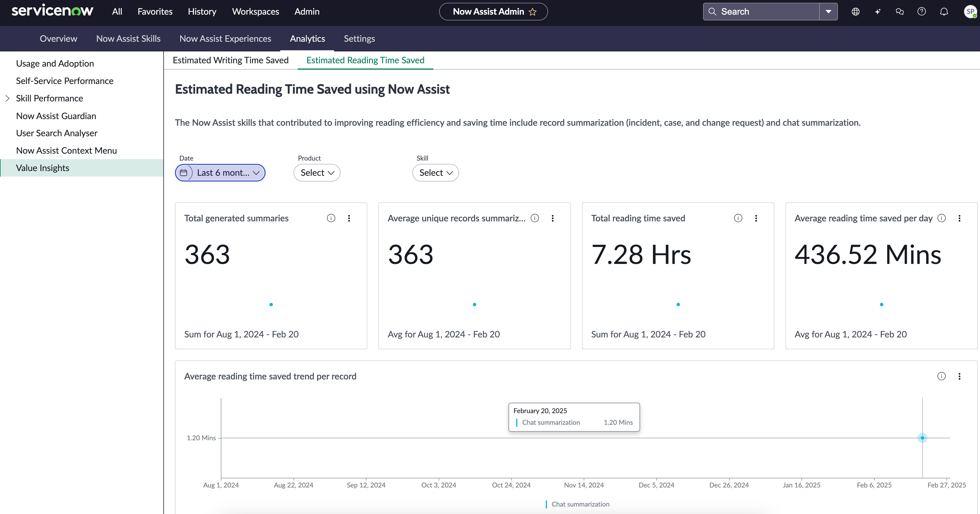The width and height of the screenshot is (980, 514).
Task: Open the Skill Select dropdown
Action: tap(435, 173)
